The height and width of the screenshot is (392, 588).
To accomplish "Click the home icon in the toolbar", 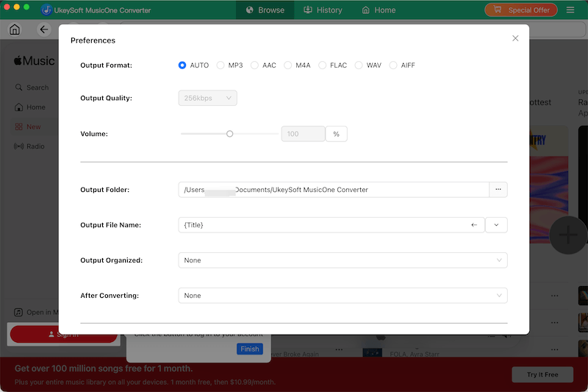I will tap(15, 29).
